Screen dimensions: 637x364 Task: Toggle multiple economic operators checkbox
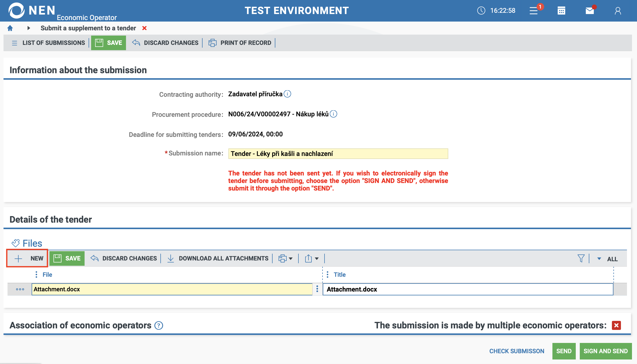[616, 325]
